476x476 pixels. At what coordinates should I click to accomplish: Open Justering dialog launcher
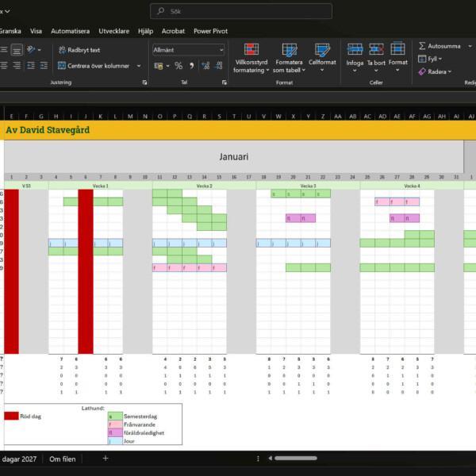145,83
